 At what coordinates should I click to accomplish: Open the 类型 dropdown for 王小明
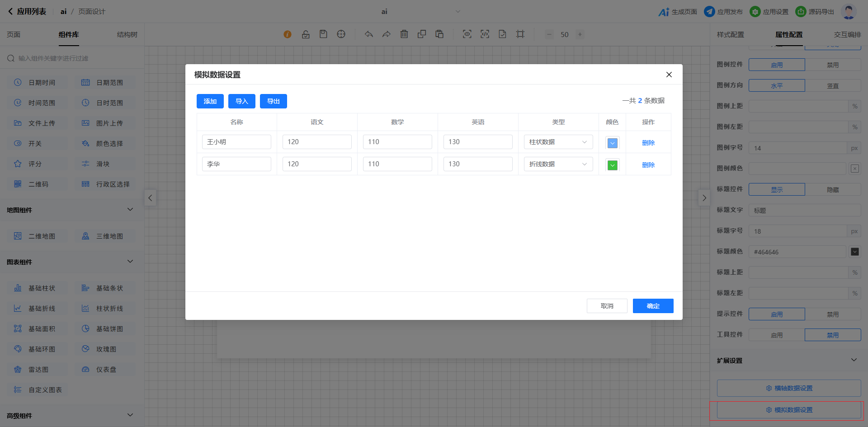click(x=558, y=142)
